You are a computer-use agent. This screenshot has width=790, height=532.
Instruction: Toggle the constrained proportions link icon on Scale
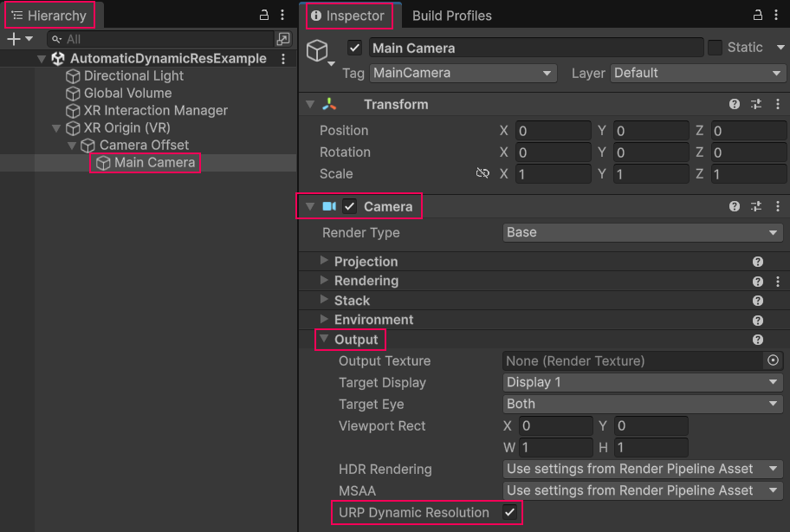(x=482, y=173)
